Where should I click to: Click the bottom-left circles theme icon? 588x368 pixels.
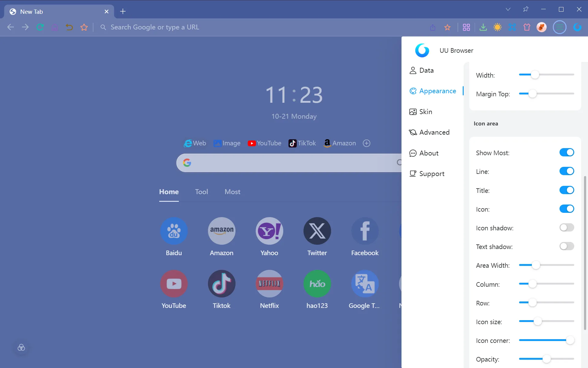point(21,347)
